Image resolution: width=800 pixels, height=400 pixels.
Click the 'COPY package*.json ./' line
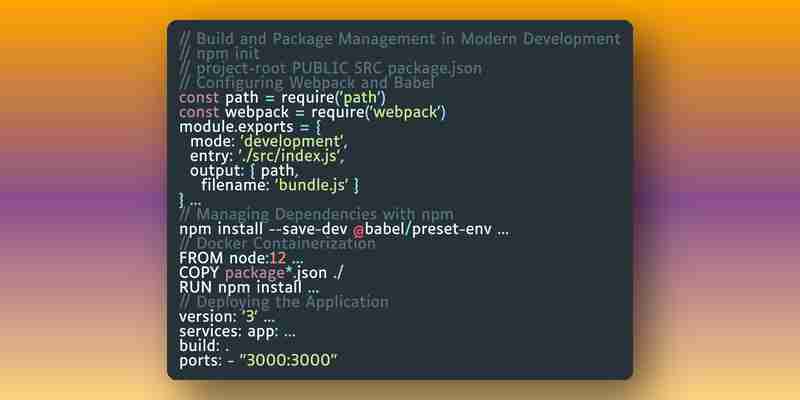click(x=261, y=273)
